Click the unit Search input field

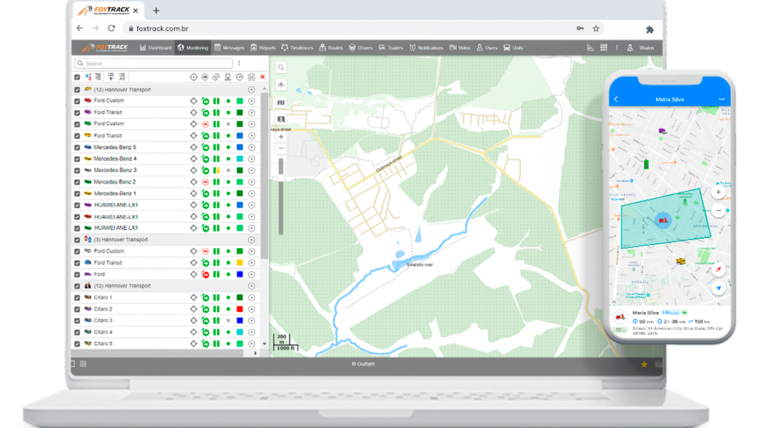[x=150, y=63]
